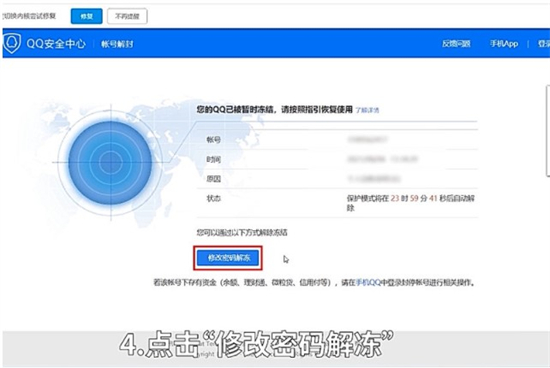
Task: Click the 状态 row label
Action: [x=213, y=198]
